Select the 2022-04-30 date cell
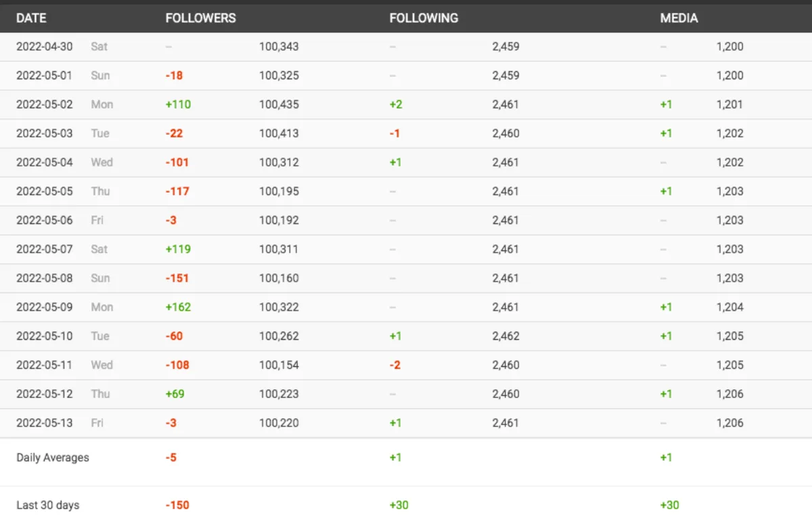Image resolution: width=812 pixels, height=524 pixels. click(44, 47)
